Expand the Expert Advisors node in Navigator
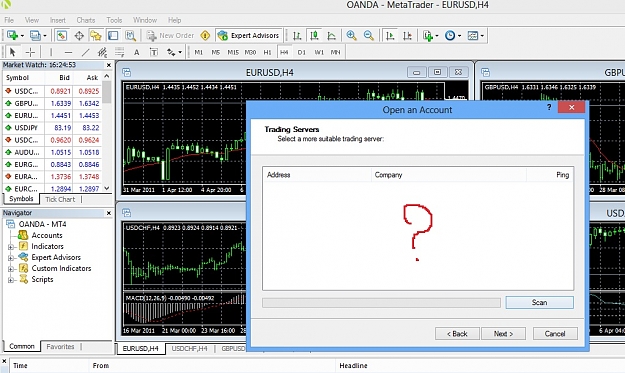 click(x=11, y=258)
